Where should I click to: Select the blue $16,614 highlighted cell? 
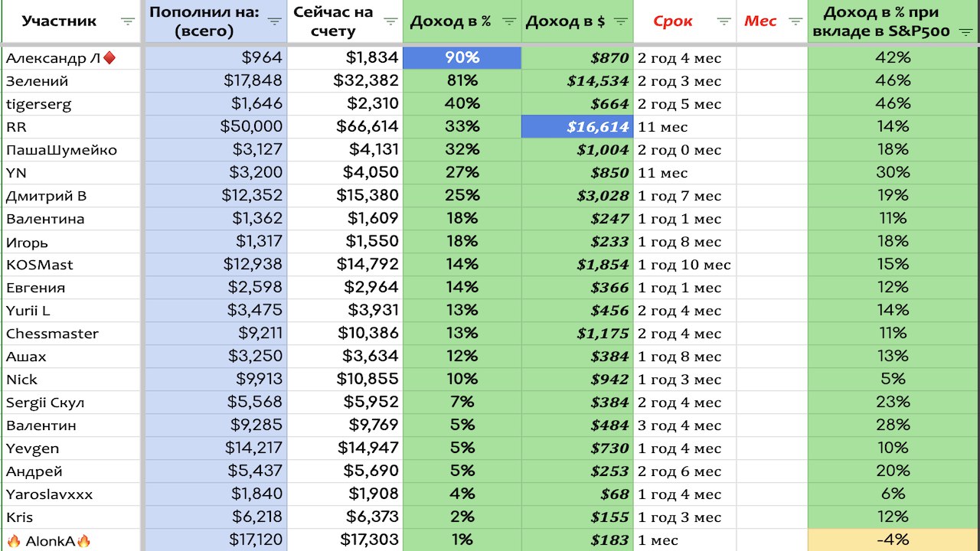pos(577,126)
